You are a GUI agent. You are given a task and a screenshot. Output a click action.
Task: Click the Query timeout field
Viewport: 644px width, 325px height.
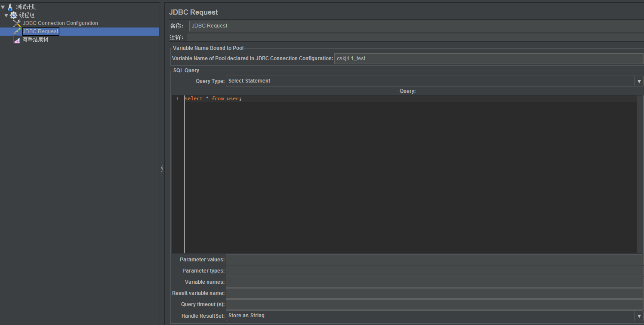tap(434, 304)
